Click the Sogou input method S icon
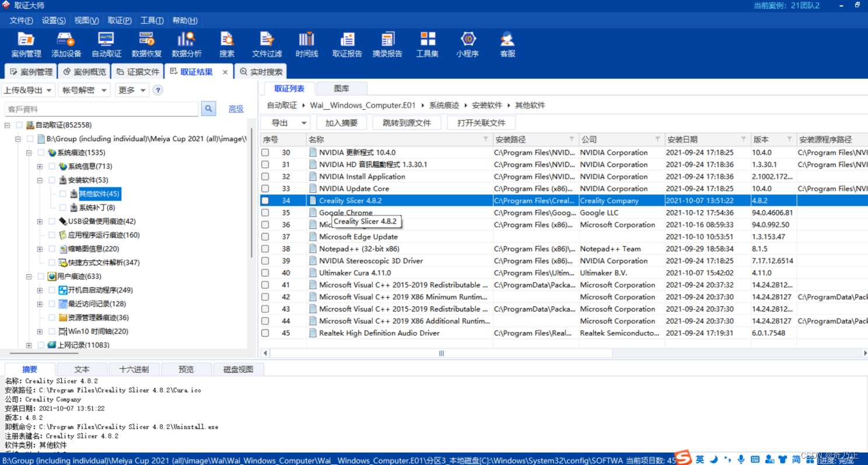This screenshot has width=868, height=465. pyautogui.click(x=684, y=458)
